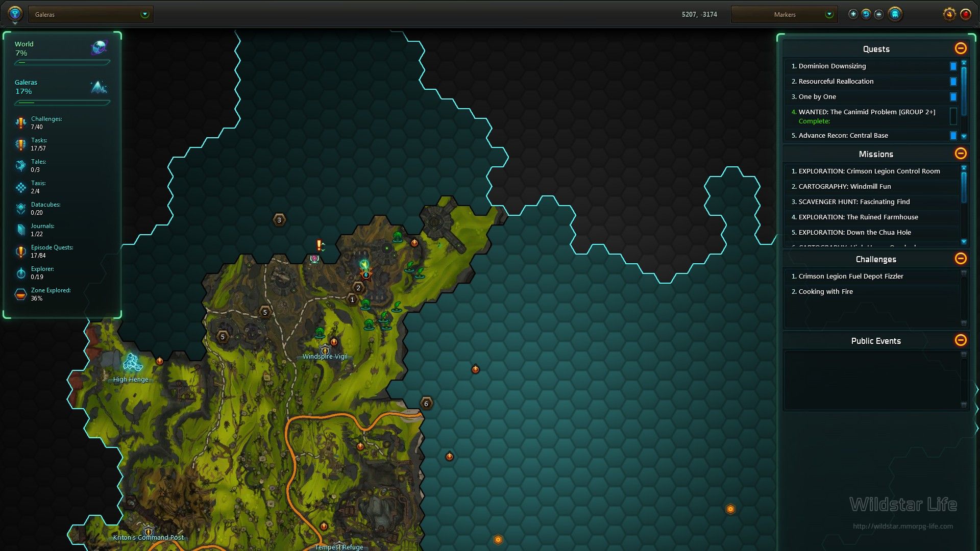
Task: Click the Tempest Refuge map label
Action: pos(339,547)
